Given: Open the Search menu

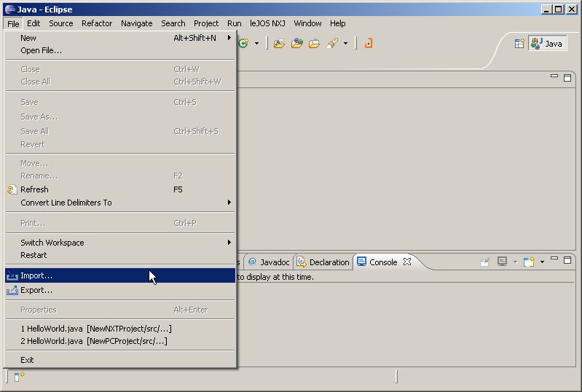Looking at the screenshot, I should pos(173,23).
